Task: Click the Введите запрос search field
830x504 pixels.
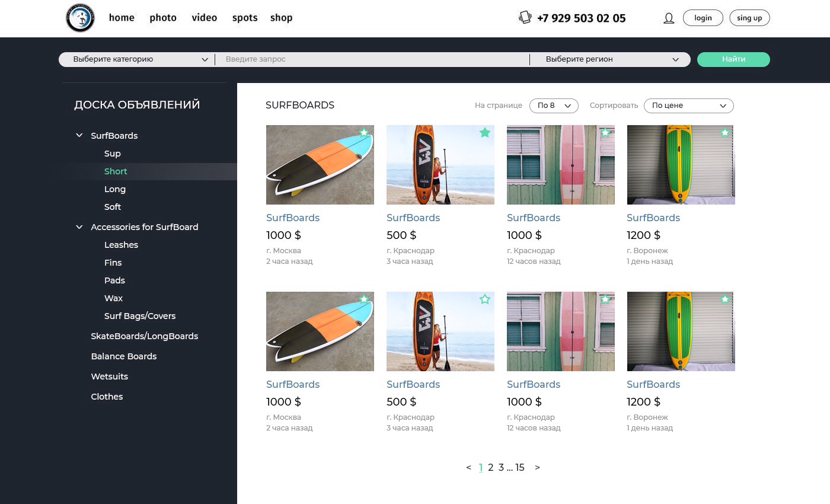Action: pos(372,59)
